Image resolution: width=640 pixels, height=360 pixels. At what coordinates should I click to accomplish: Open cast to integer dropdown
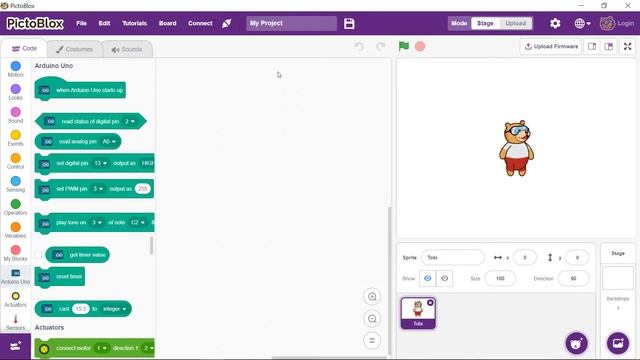[114, 309]
